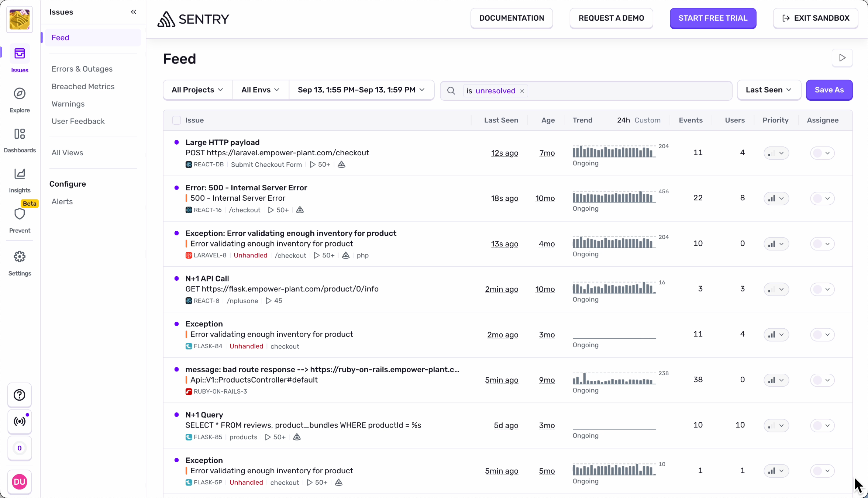
Task: Click the broadcast what's new icon
Action: [x=20, y=421]
